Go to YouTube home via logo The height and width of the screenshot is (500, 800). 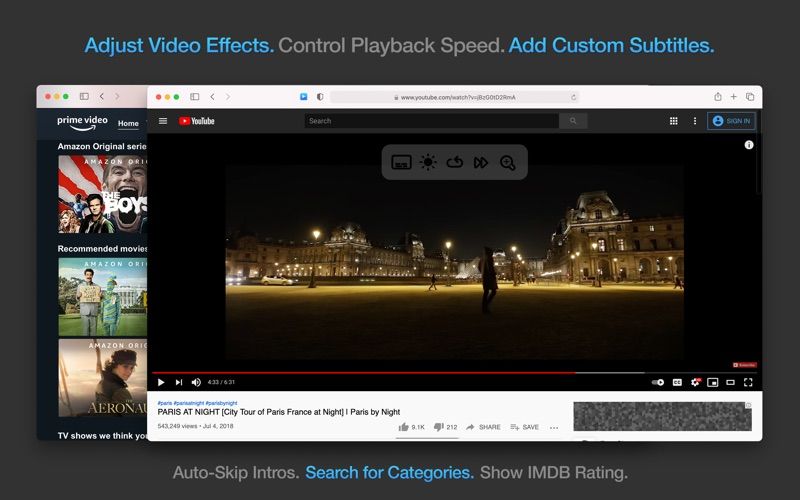pyautogui.click(x=196, y=121)
